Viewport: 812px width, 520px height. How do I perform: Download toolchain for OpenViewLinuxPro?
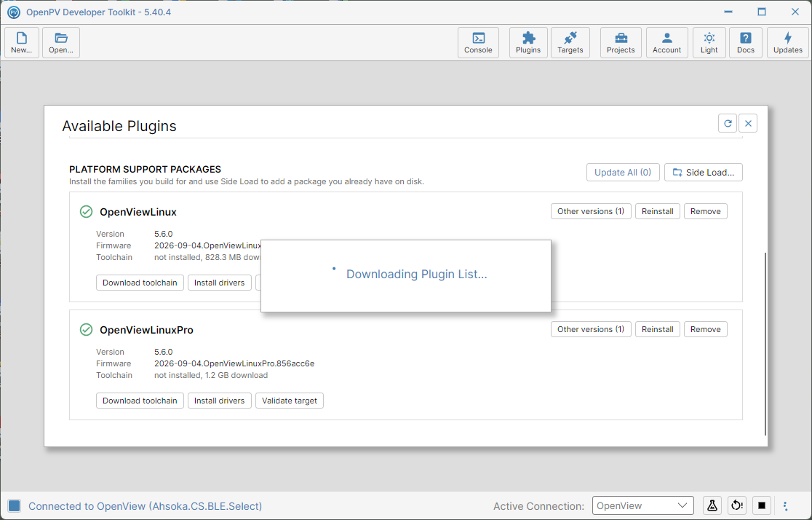(x=140, y=401)
